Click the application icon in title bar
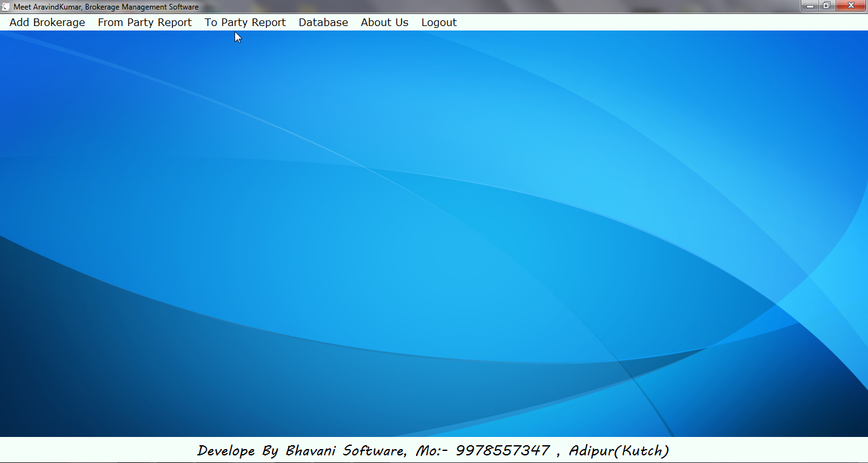This screenshot has height=463, width=868. (6, 6)
